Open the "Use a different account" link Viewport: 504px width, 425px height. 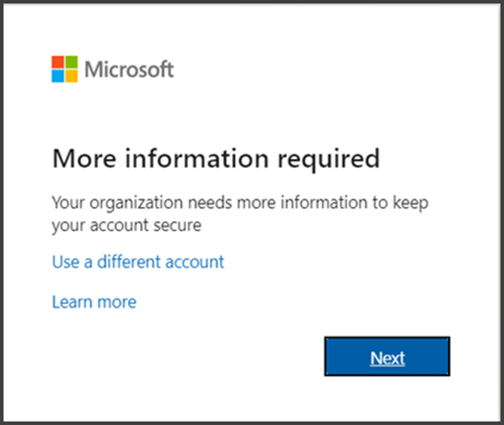pos(138,262)
